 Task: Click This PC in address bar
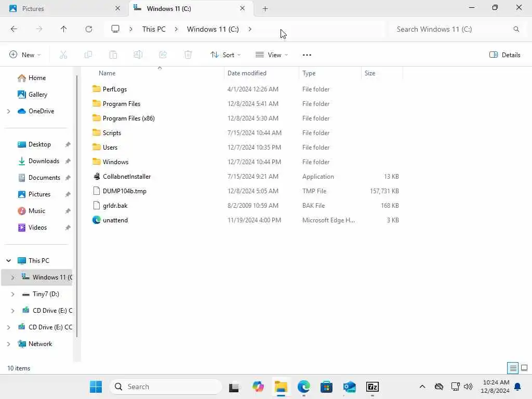(154, 29)
